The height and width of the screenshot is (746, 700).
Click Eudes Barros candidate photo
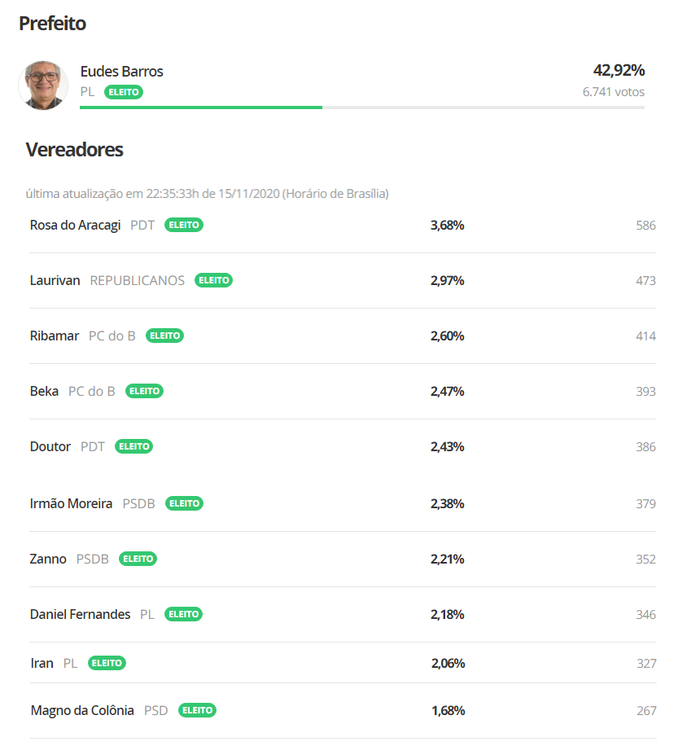point(43,84)
